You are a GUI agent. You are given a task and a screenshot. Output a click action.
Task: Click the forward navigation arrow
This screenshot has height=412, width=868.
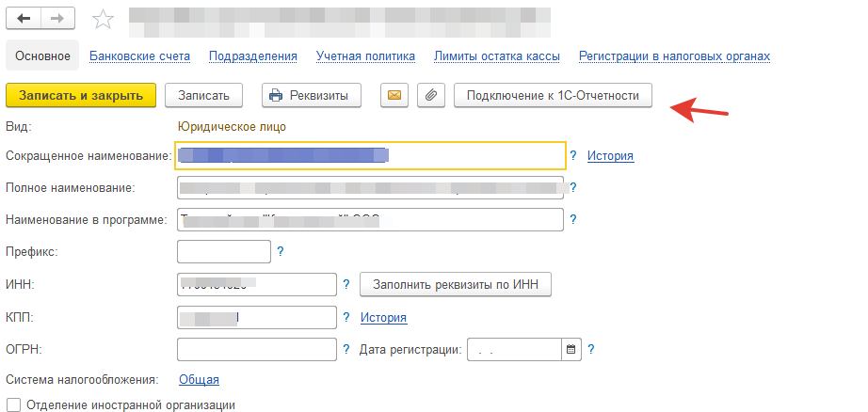tap(58, 18)
